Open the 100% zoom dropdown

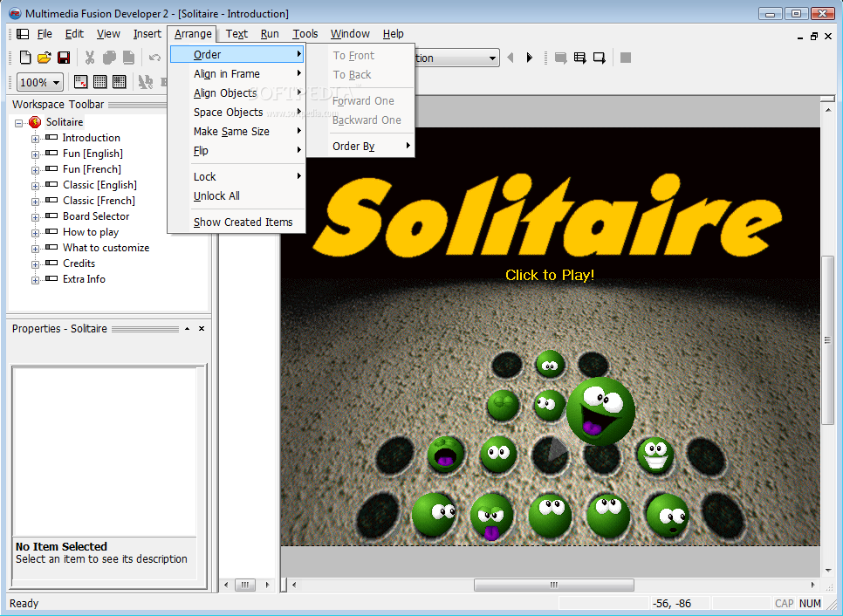[x=56, y=82]
